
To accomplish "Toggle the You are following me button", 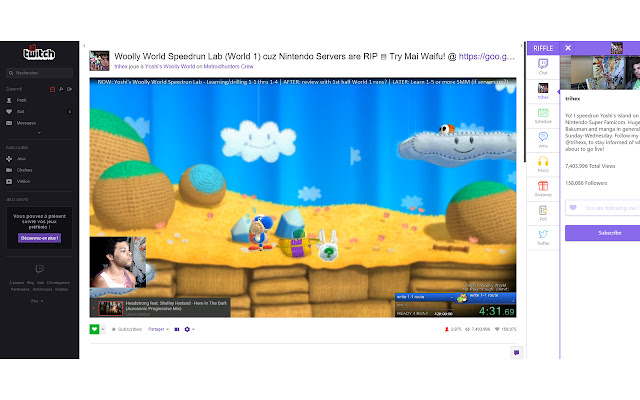I will tap(602, 208).
